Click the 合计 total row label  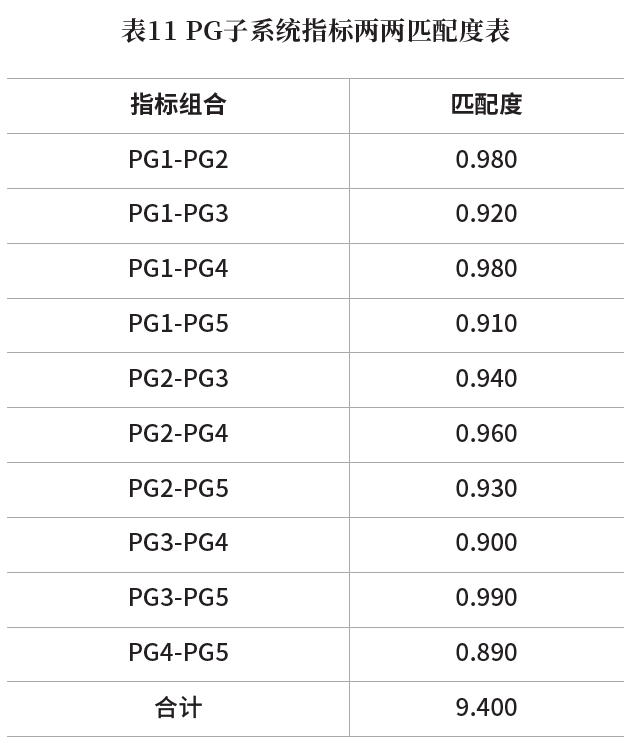coord(178,708)
